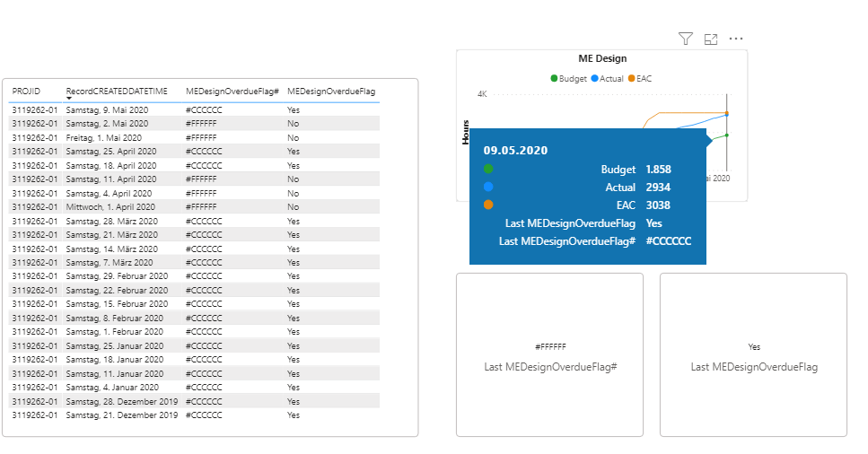Select row dated Samstag, 22. Februar 2020
Viewport: 868px width, 454px height.
(x=194, y=290)
